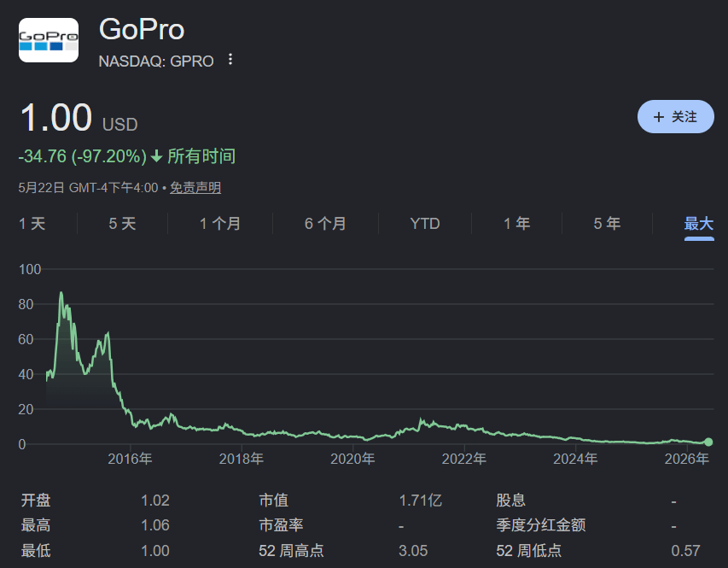Click the GoPro company title

[142, 29]
